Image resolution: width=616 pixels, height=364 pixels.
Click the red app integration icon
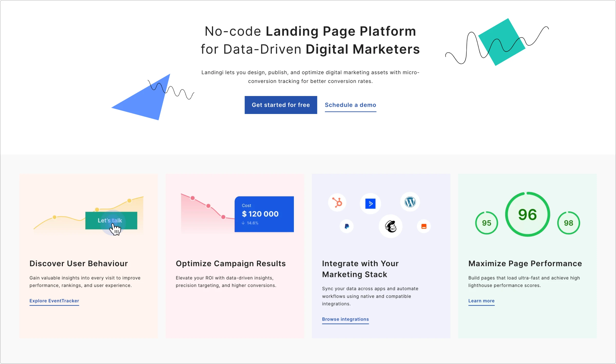coord(424,226)
